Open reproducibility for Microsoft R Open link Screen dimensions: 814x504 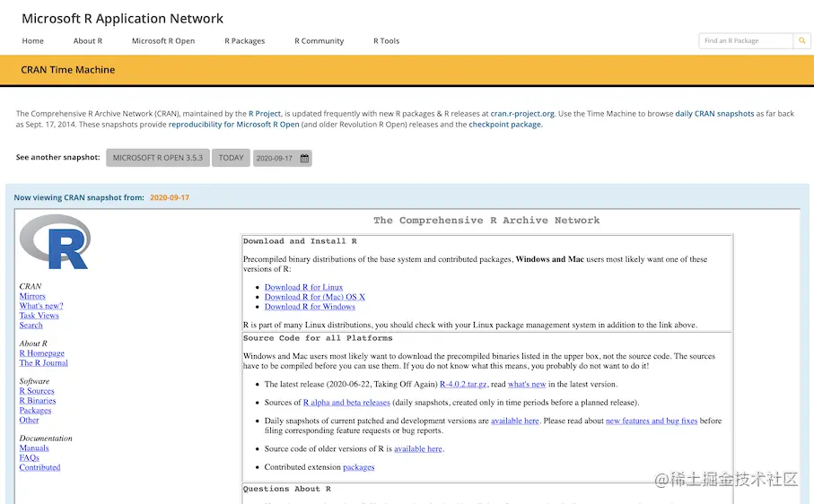pos(233,125)
